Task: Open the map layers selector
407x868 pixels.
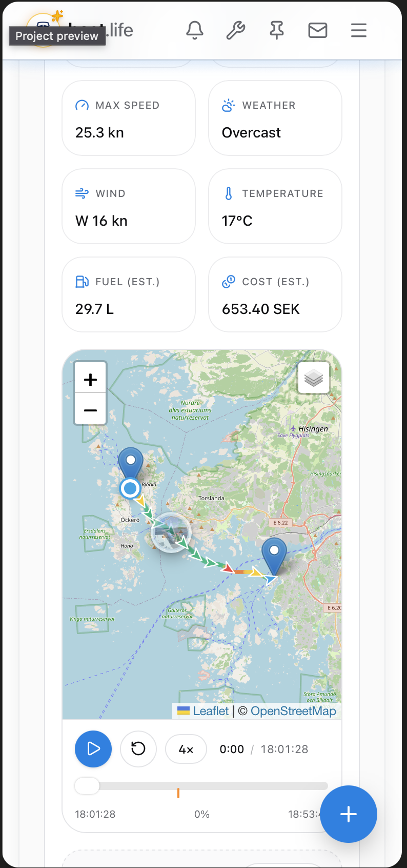Action: point(314,378)
